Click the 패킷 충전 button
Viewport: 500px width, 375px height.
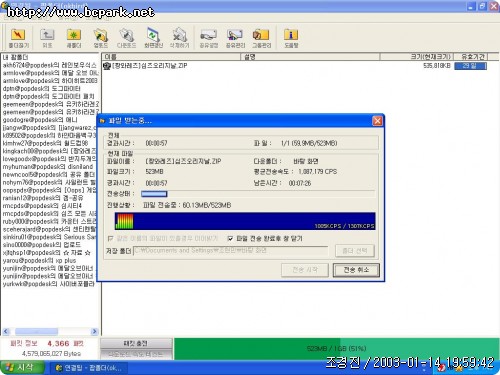[x=136, y=343]
